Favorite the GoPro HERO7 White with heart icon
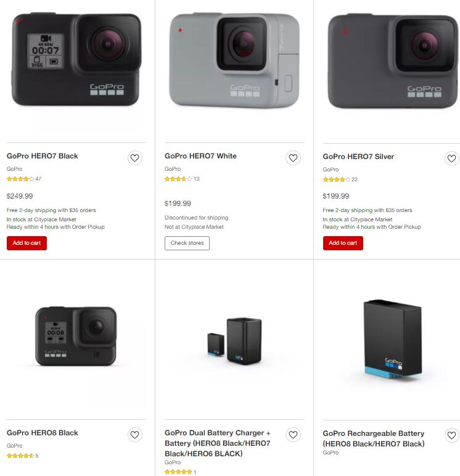 tap(293, 158)
